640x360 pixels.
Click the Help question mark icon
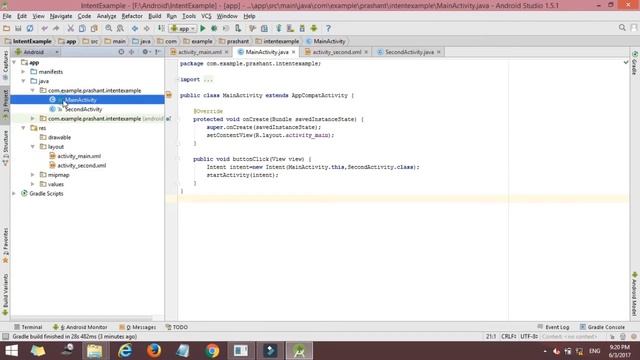(328, 29)
